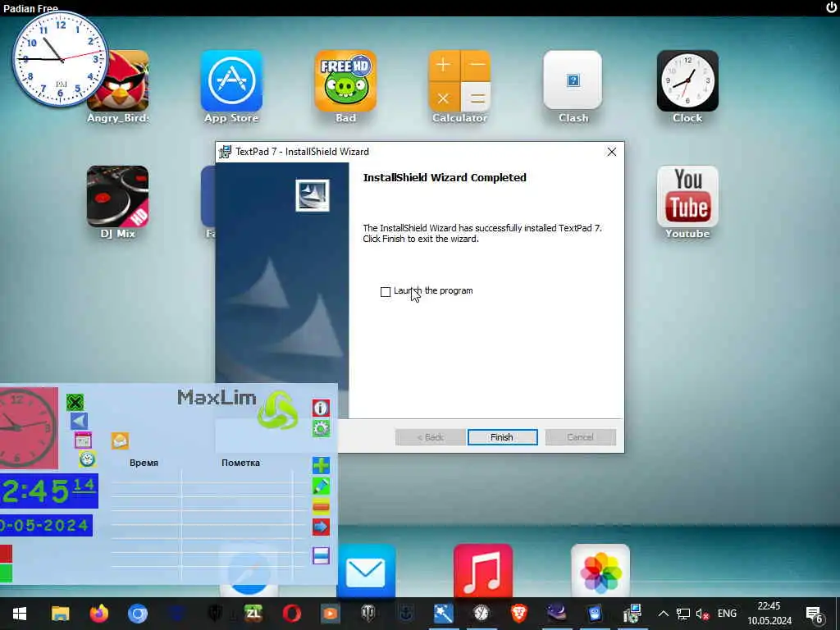Image resolution: width=840 pixels, height=630 pixels.
Task: Open the Music dock icon
Action: [482, 571]
